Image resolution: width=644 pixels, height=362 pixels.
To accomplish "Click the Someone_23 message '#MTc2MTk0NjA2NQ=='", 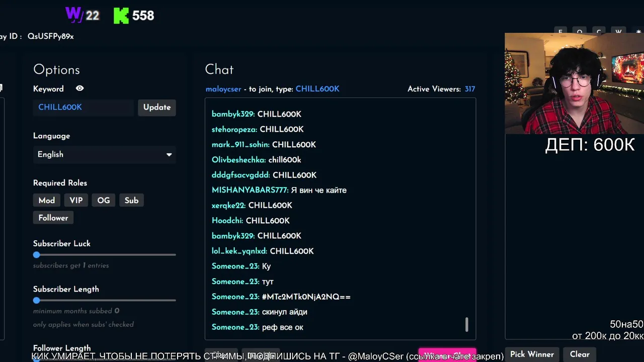I will point(306,297).
